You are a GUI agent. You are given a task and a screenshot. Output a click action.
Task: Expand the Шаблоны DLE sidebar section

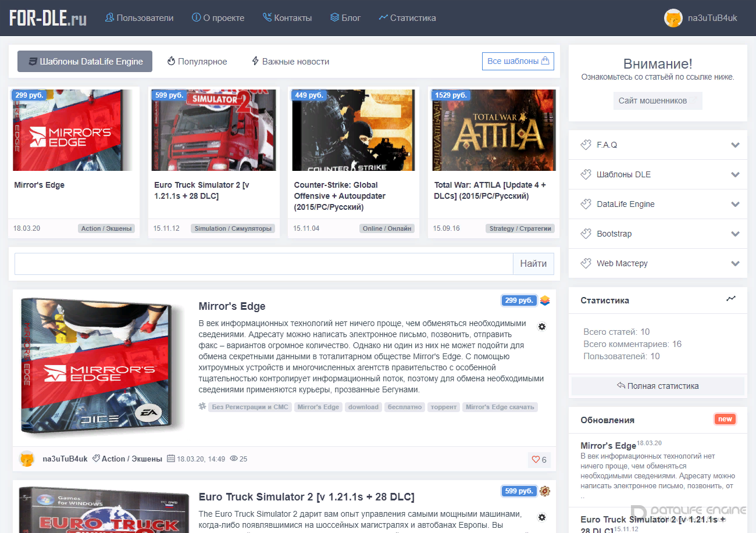pyautogui.click(x=658, y=174)
